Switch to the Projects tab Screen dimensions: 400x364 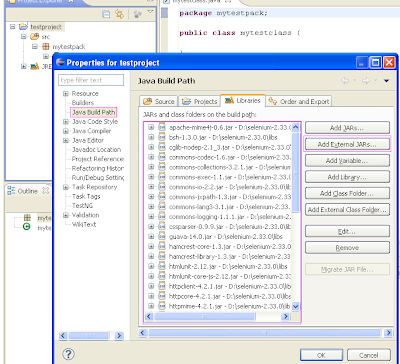(200, 101)
